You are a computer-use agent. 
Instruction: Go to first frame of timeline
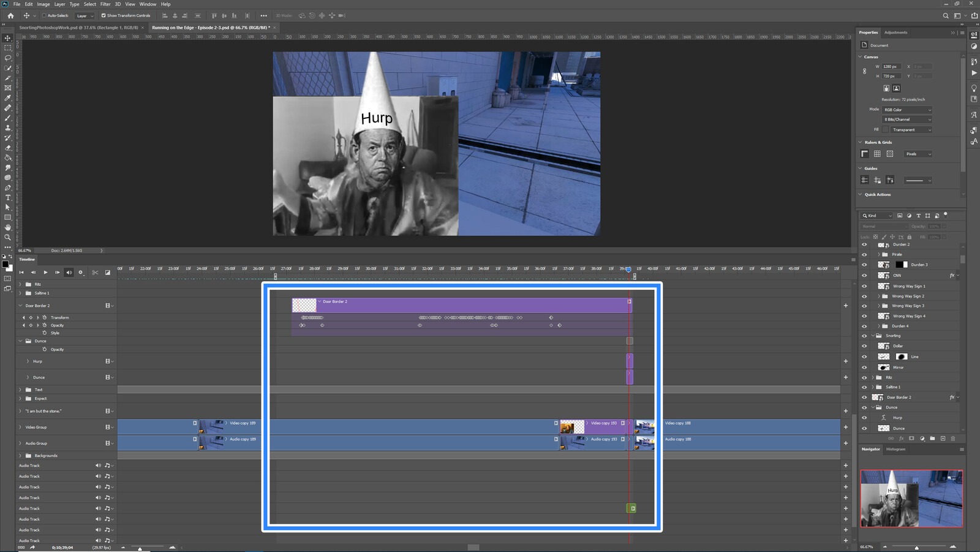coord(21,273)
